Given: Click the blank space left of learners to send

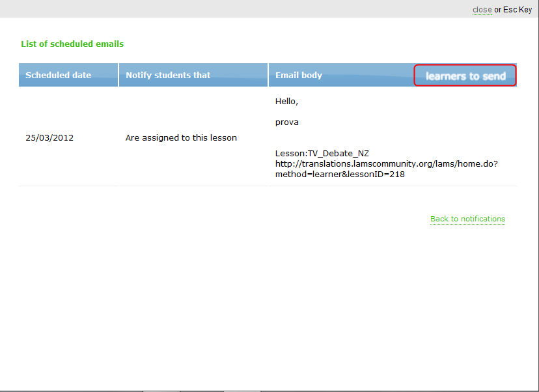Looking at the screenshot, I should (371, 75).
